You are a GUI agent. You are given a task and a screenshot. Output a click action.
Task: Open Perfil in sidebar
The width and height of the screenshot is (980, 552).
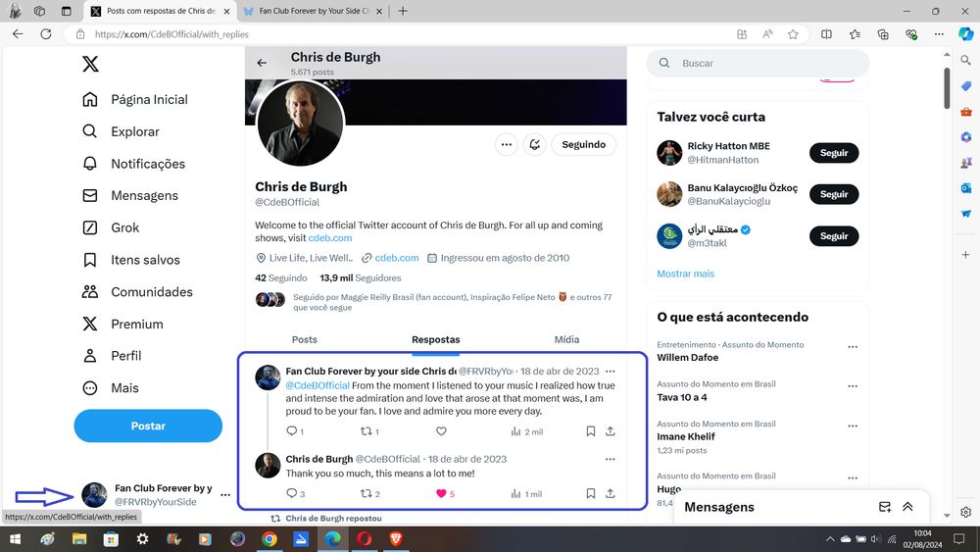coord(112,356)
